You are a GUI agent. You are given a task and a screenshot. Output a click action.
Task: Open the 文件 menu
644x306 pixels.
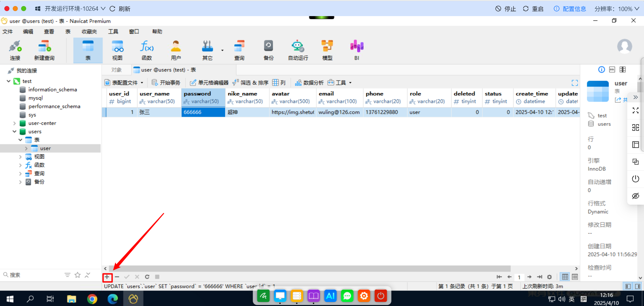click(x=7, y=32)
